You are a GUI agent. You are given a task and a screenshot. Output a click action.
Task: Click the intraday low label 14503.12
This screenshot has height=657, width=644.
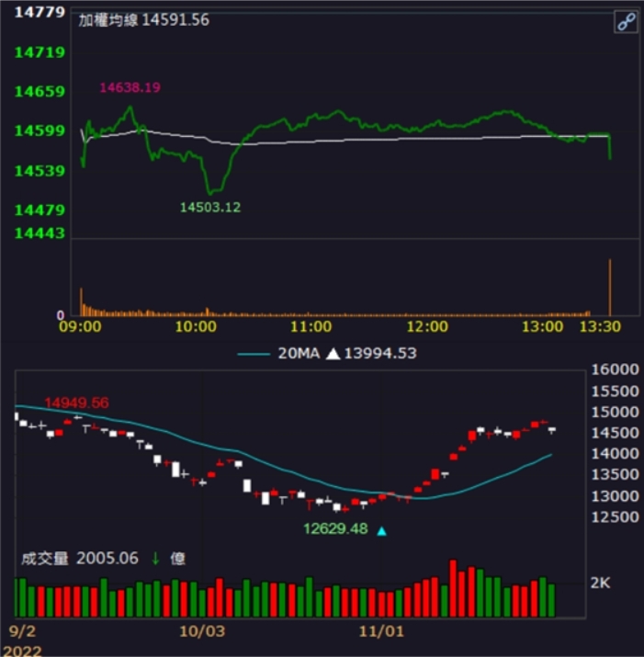click(210, 207)
